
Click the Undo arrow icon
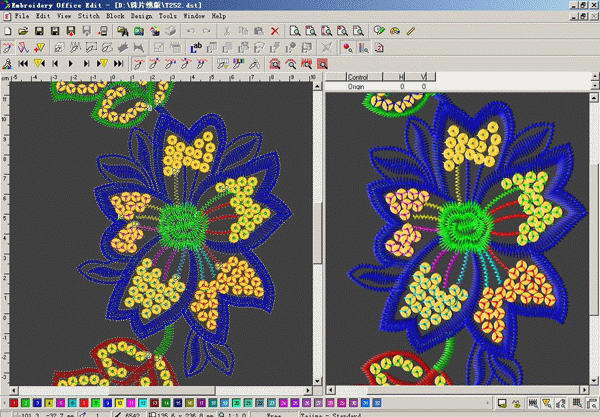tap(191, 32)
